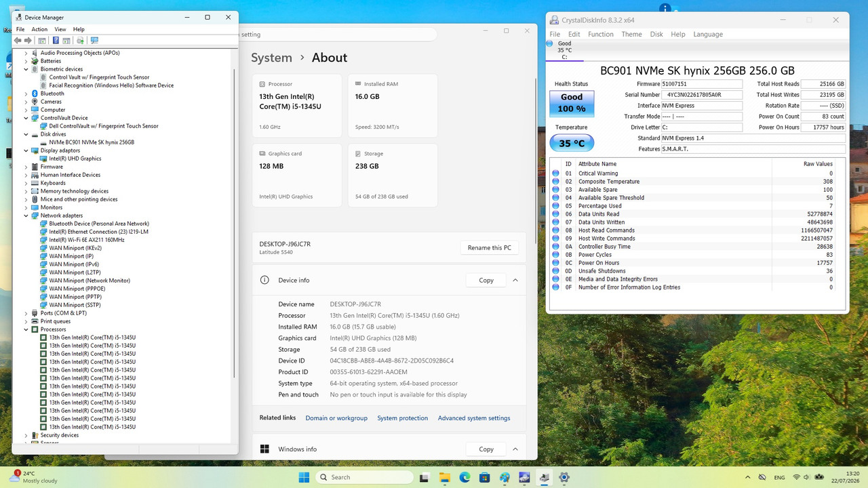Viewport: 868px width, 488px height.
Task: Click the Windows logo icon beside Windows info
Action: 264,449
